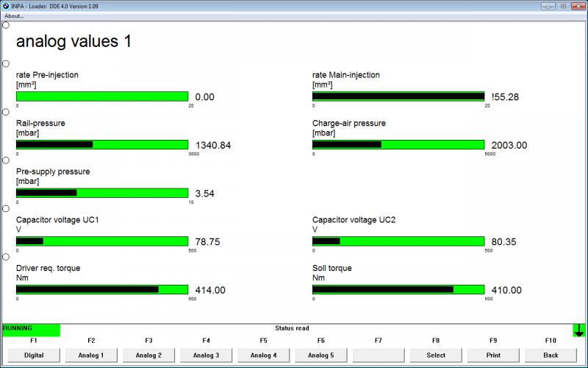Image resolution: width=588 pixels, height=368 pixels.
Task: Switch to the Analog 1 page
Action: click(91, 355)
